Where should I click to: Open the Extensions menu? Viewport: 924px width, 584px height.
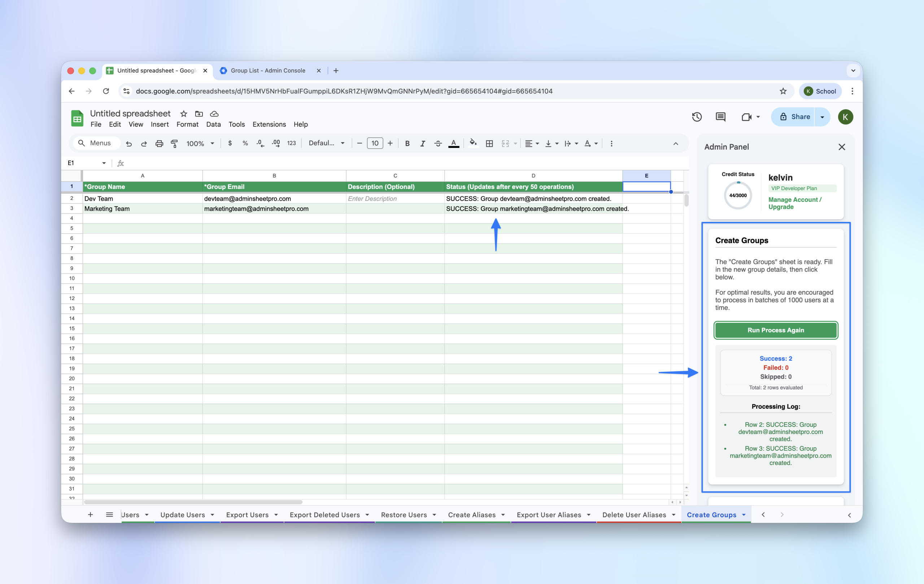tap(269, 124)
